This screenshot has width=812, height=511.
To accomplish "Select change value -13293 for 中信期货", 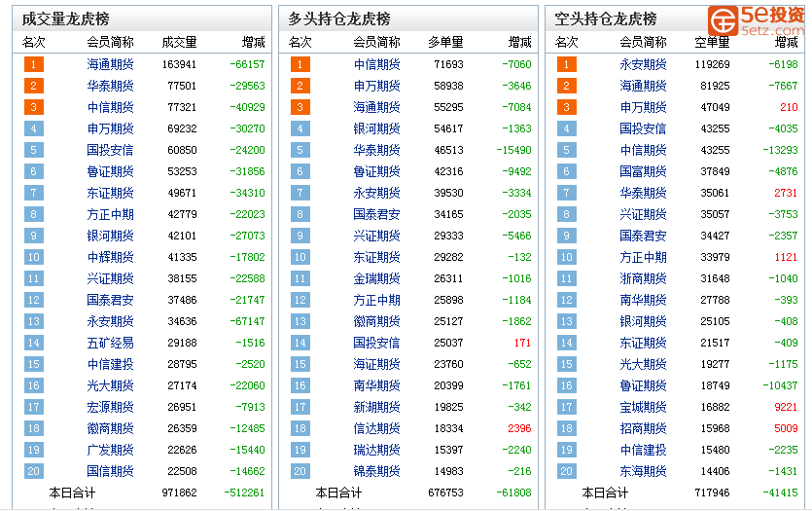I will (781, 150).
